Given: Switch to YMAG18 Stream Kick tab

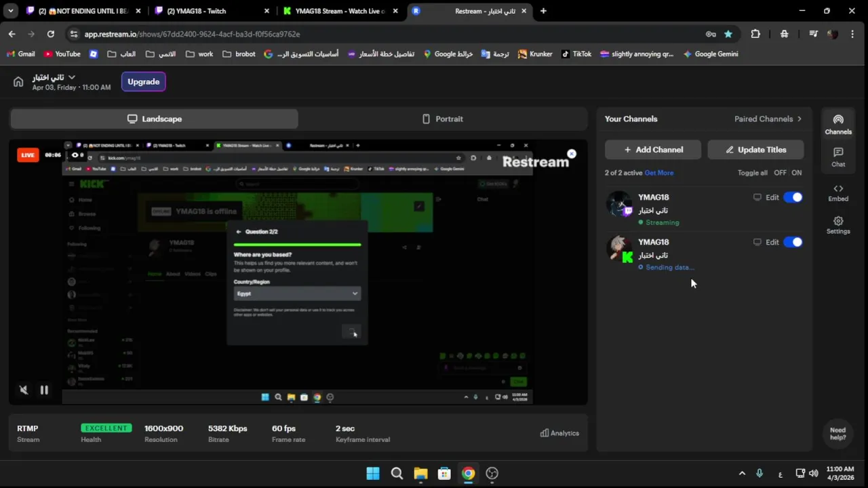Looking at the screenshot, I should [x=340, y=11].
